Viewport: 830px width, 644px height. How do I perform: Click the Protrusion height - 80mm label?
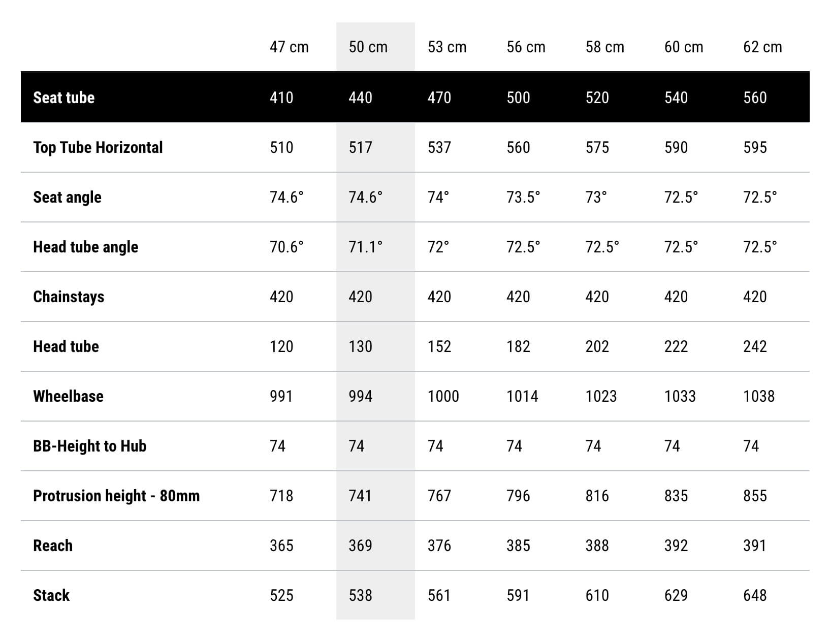click(116, 496)
